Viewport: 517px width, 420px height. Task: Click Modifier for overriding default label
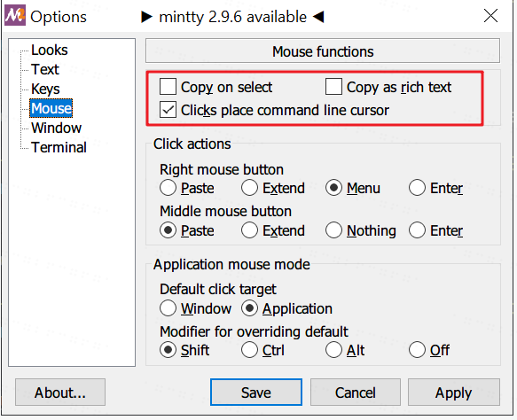click(254, 331)
